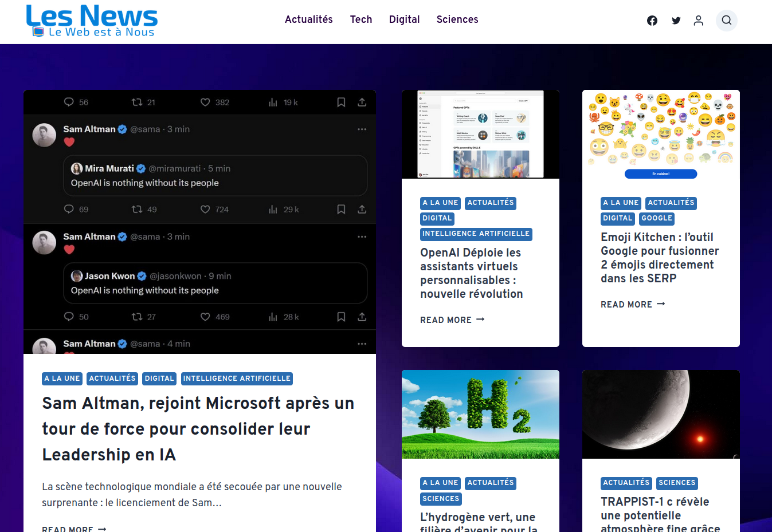The width and height of the screenshot is (772, 532).
Task: Open the Emoji Kitchen article thumbnail
Action: pyautogui.click(x=661, y=134)
